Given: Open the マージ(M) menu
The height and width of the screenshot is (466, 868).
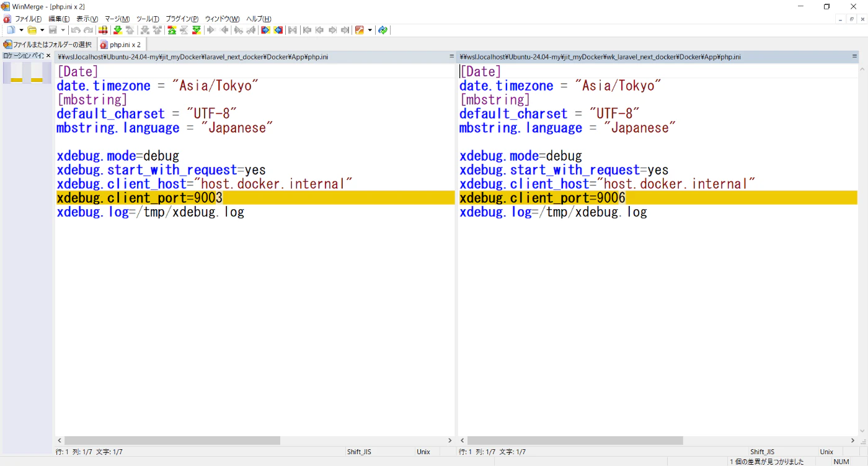Looking at the screenshot, I should click(x=117, y=19).
